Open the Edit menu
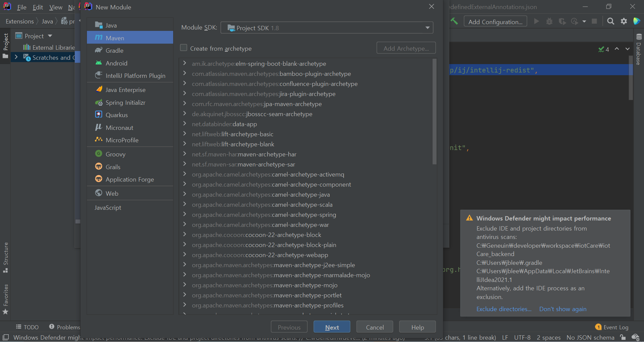 click(x=38, y=7)
